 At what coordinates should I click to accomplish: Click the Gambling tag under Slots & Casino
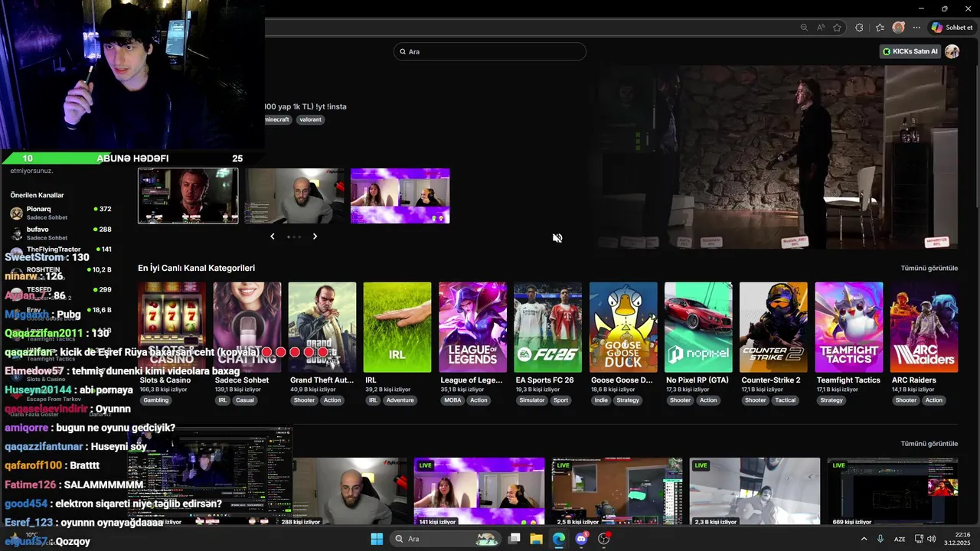(156, 400)
